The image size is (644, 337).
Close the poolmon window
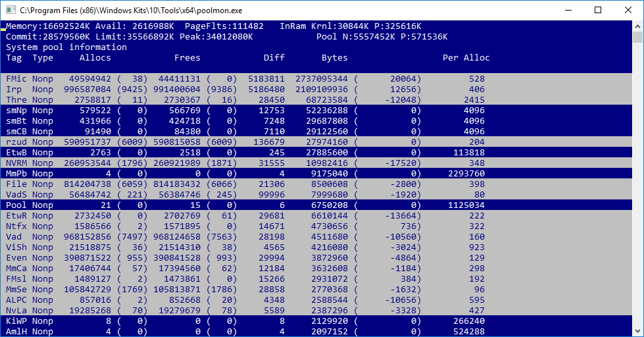pyautogui.click(x=628, y=10)
